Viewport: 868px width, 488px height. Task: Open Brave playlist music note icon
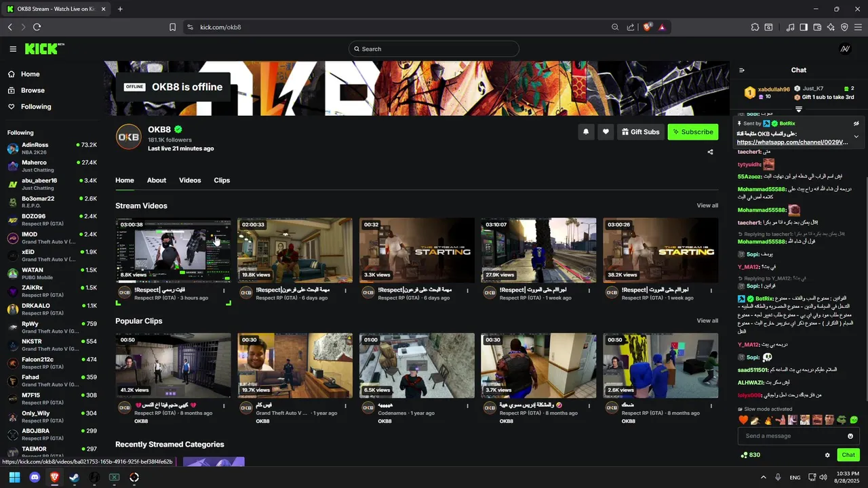pos(790,27)
